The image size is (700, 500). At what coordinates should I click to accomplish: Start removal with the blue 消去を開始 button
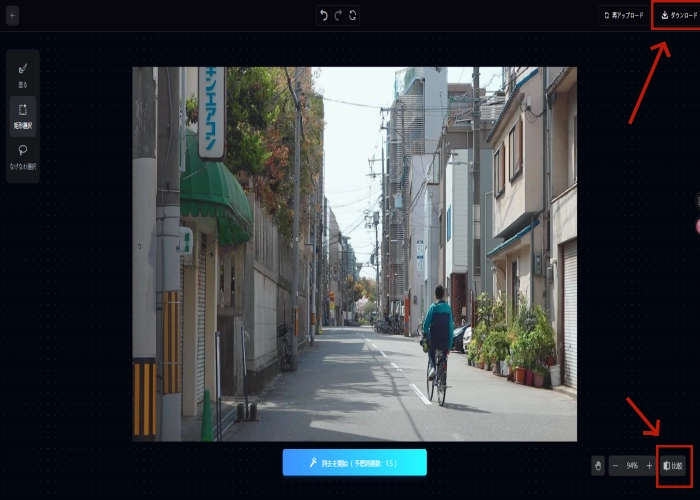click(x=354, y=463)
